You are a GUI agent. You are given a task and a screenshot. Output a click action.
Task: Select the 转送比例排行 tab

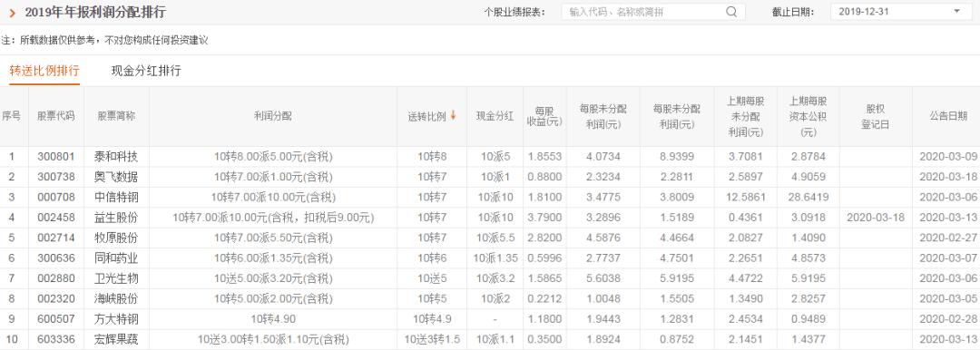(44, 71)
